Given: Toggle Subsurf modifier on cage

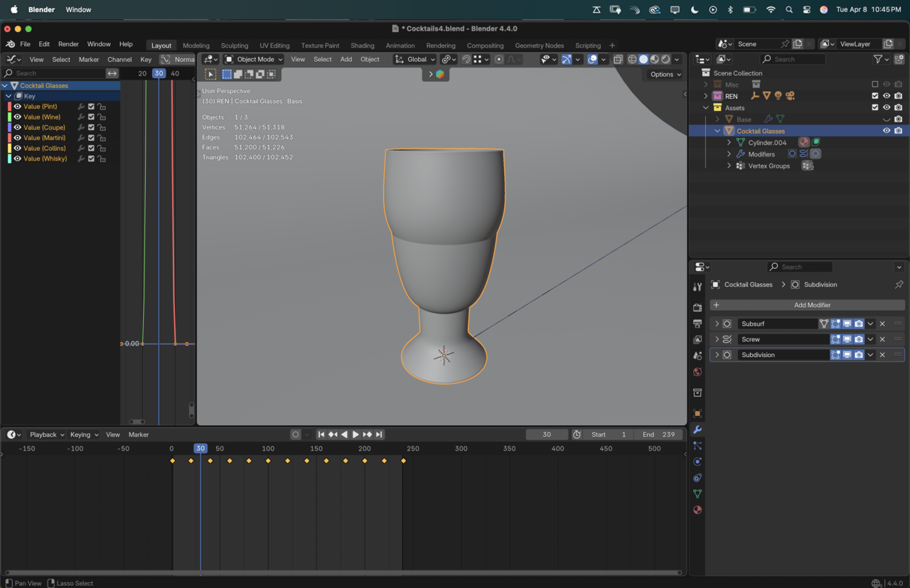Looking at the screenshot, I should tap(824, 324).
